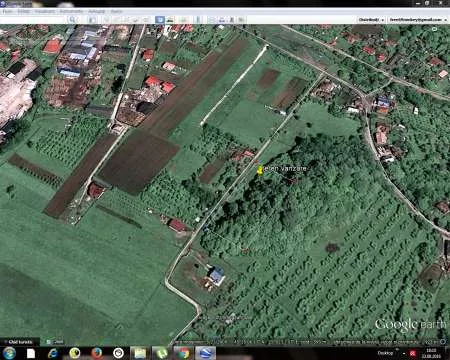Show hidden system tray icons arrow
Viewport: 450px width, 360px height.
tap(404, 353)
